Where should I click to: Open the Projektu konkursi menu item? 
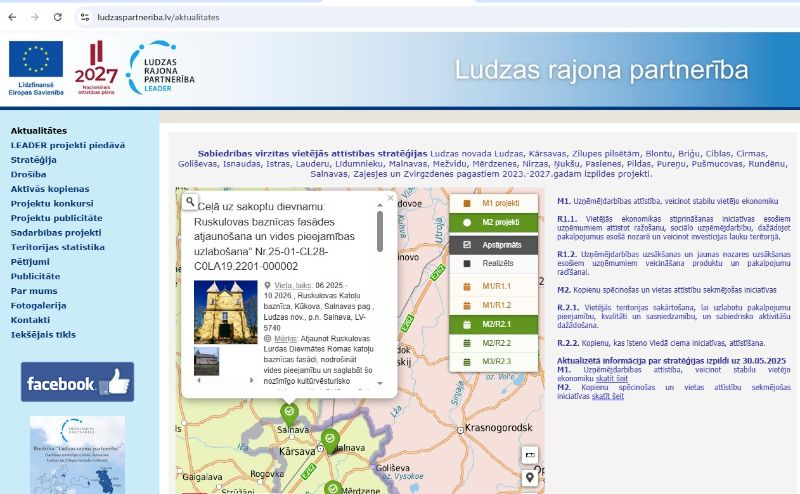click(51, 203)
